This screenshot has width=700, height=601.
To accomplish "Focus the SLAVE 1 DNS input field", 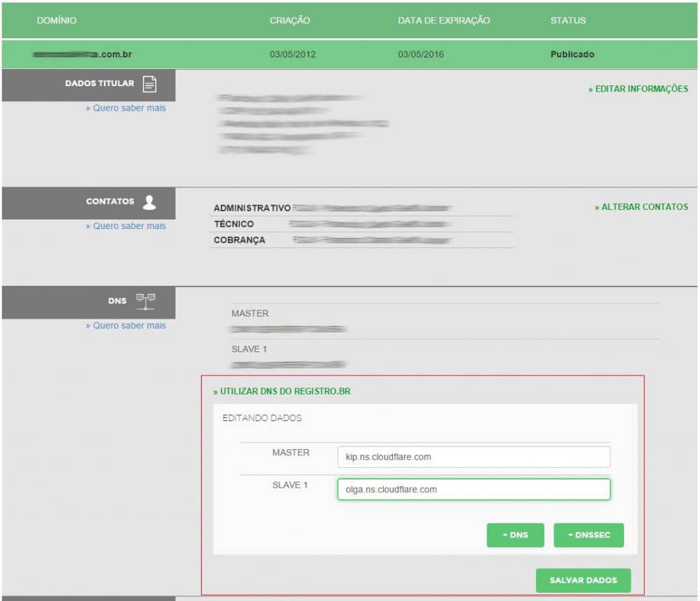I will point(474,490).
